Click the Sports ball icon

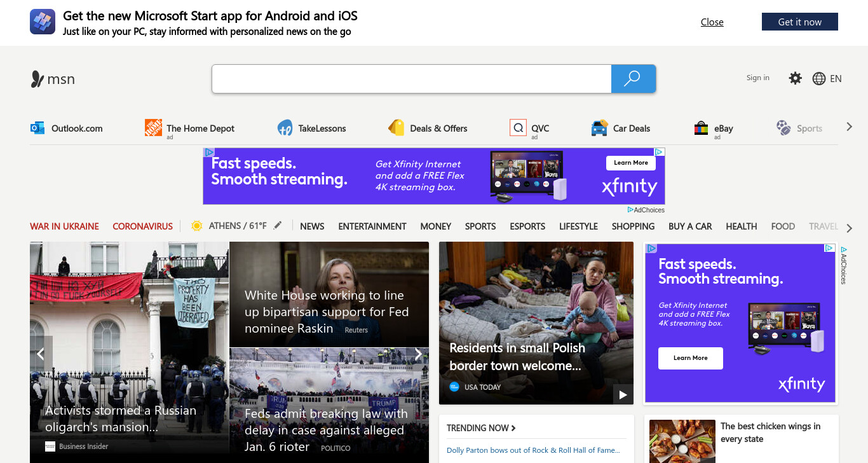click(x=783, y=128)
